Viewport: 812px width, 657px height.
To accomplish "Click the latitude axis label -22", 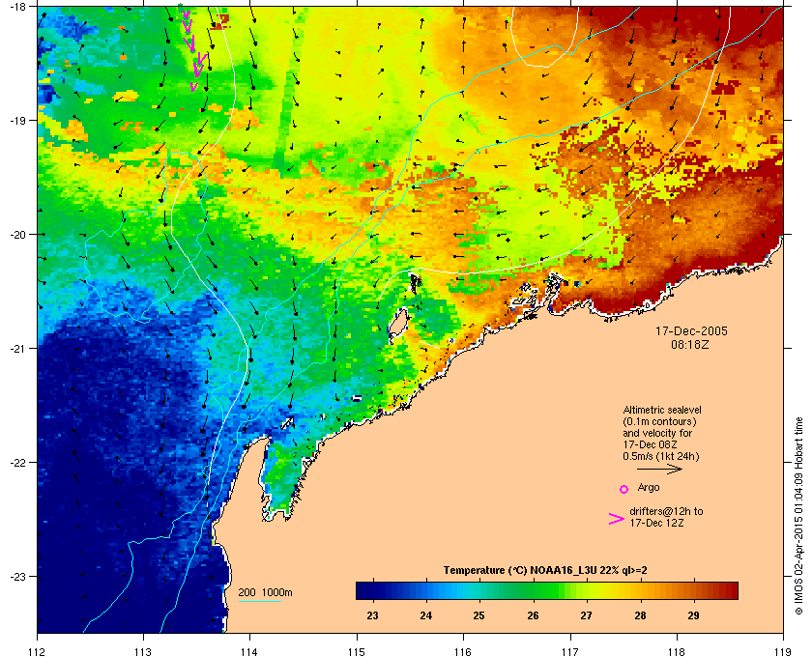I will click(x=17, y=463).
